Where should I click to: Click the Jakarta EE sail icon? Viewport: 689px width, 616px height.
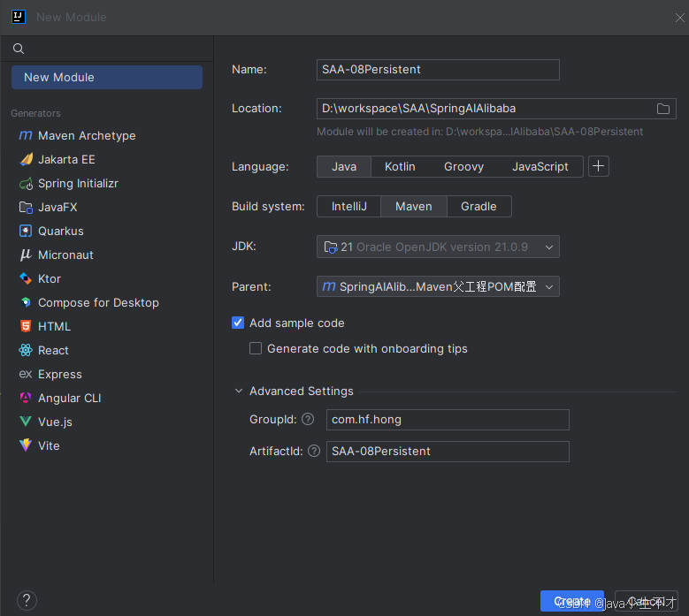coord(26,159)
